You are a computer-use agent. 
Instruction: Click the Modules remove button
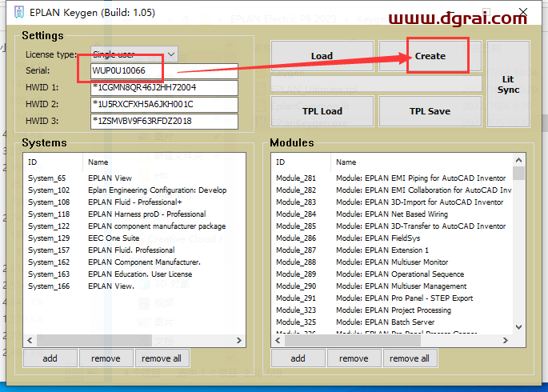tap(354, 358)
